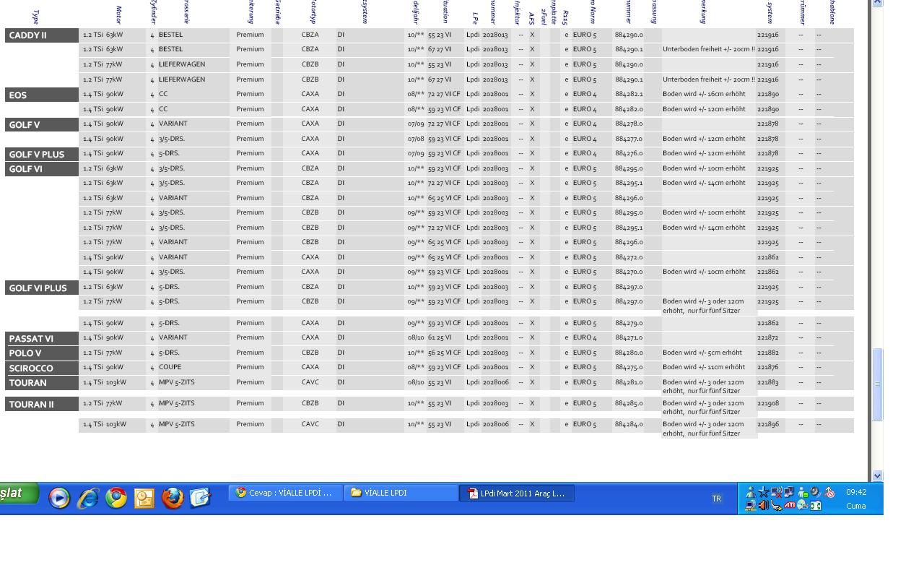
Task: Select the TOURAN II model label
Action: 42,404
